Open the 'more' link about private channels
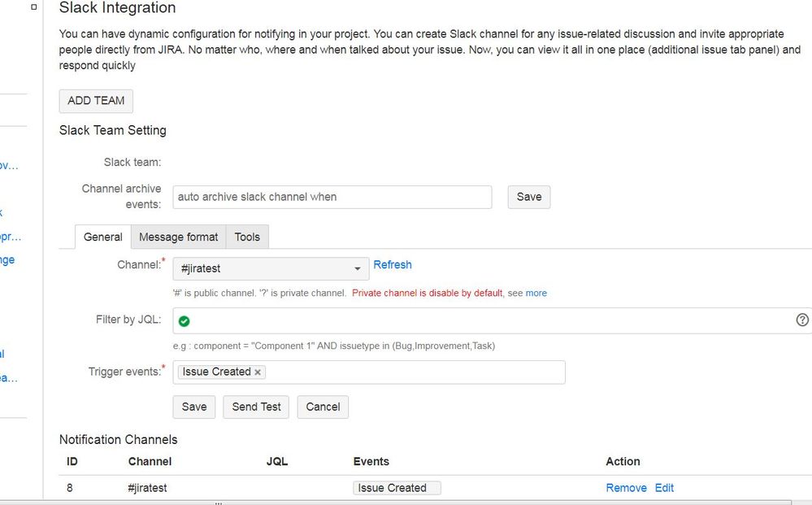Screen dimensions: 812x505 click(536, 293)
